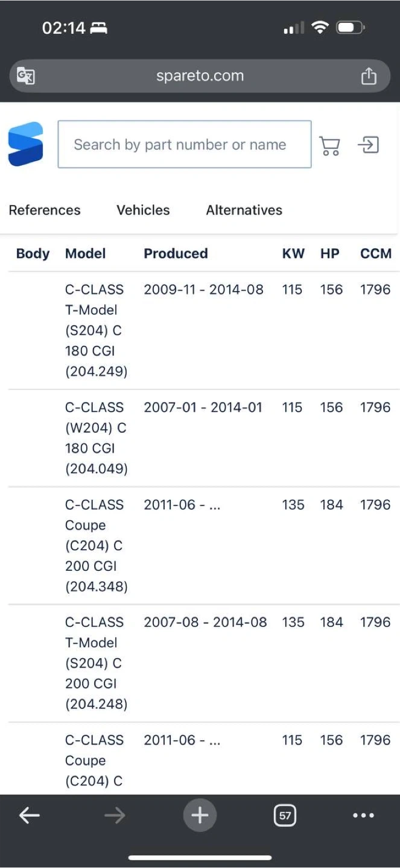This screenshot has width=400, height=868.
Task: Switch to the Vehicles tab
Action: tap(143, 210)
